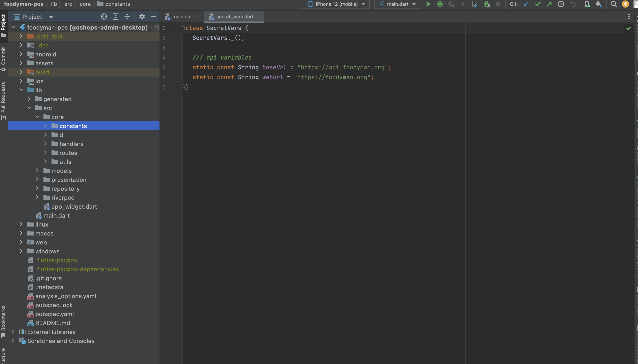Collapse the lib folder

click(21, 90)
